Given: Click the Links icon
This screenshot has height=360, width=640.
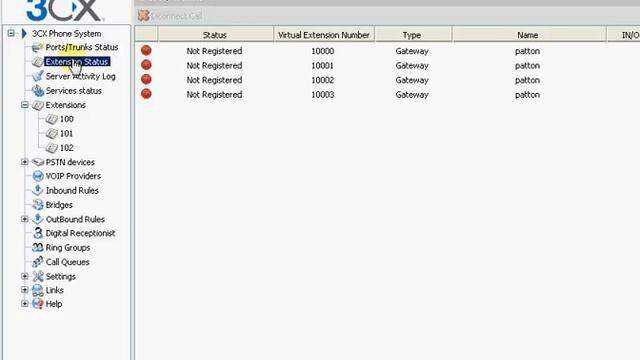Looking at the screenshot, I should click(38, 290).
